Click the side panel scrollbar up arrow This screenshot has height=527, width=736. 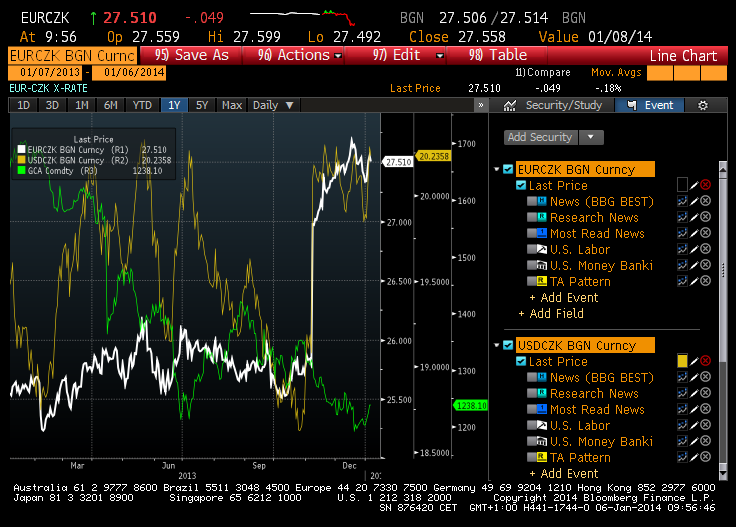pos(723,168)
